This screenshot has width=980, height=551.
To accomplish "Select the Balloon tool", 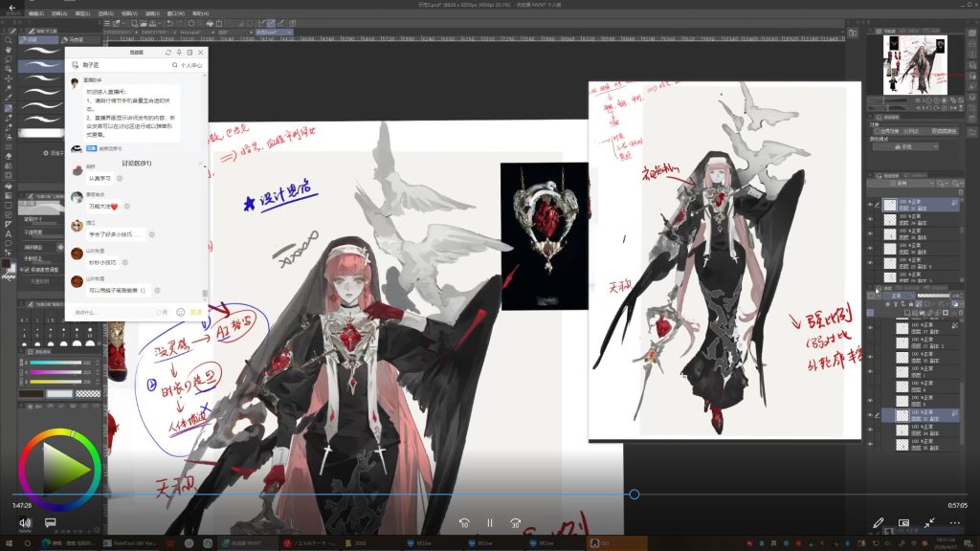I will 8,244.
